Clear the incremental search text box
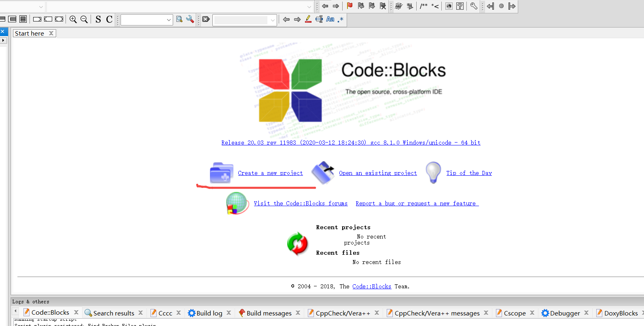Screen dimensions: 644x326 (206, 19)
